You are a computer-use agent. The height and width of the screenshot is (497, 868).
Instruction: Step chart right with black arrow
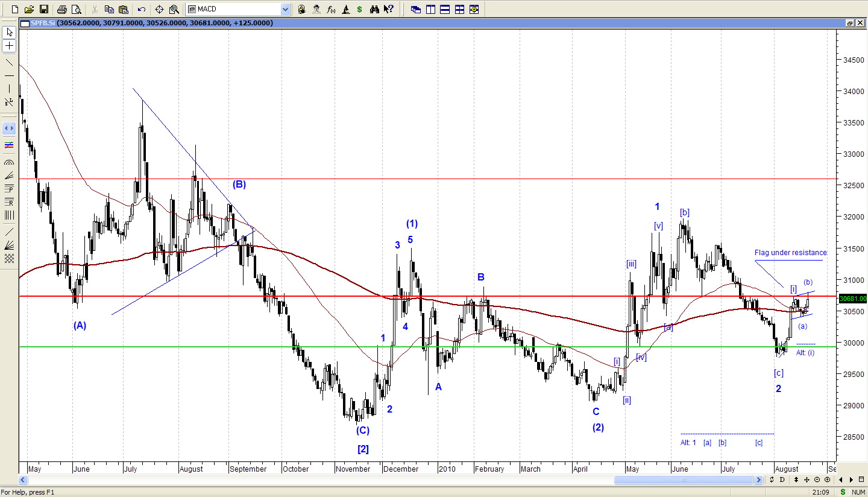(852, 480)
